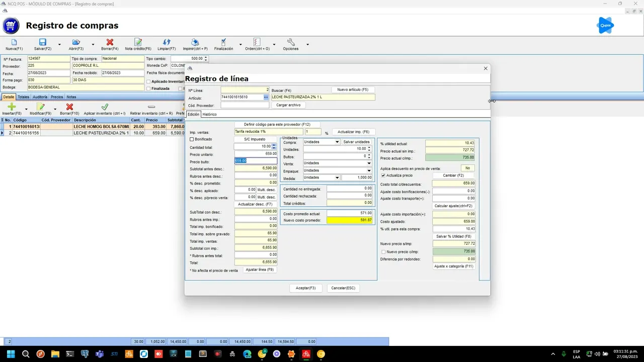Click the Opciones wrench icon

pos(291,42)
